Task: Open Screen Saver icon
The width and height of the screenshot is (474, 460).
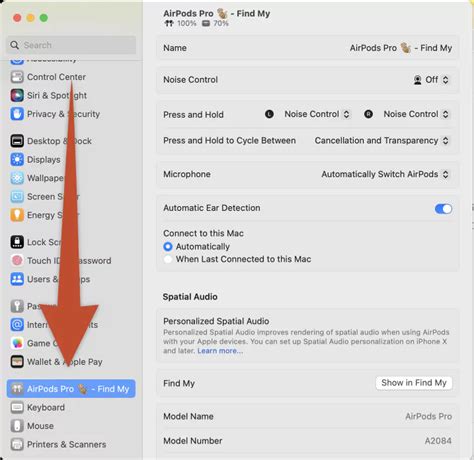Action: (x=17, y=197)
